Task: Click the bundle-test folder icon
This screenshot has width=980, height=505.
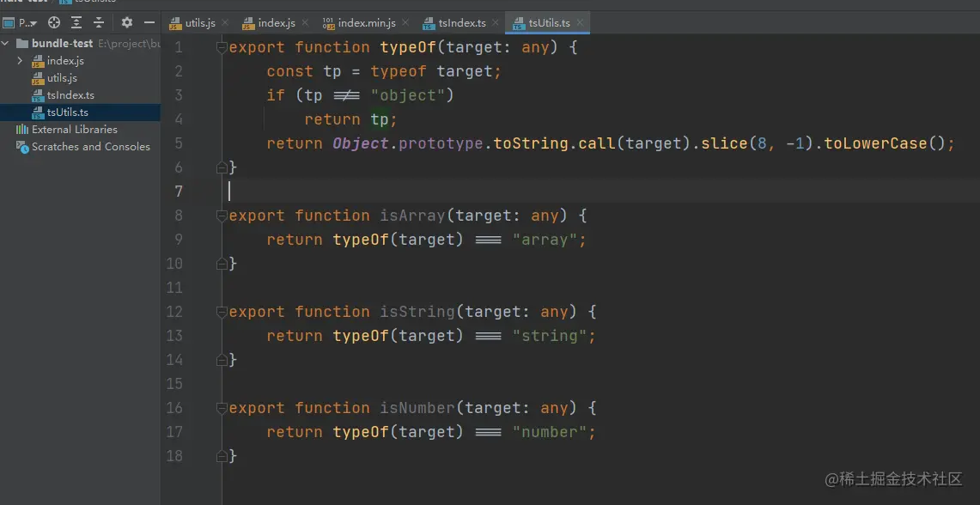Action: coord(21,44)
